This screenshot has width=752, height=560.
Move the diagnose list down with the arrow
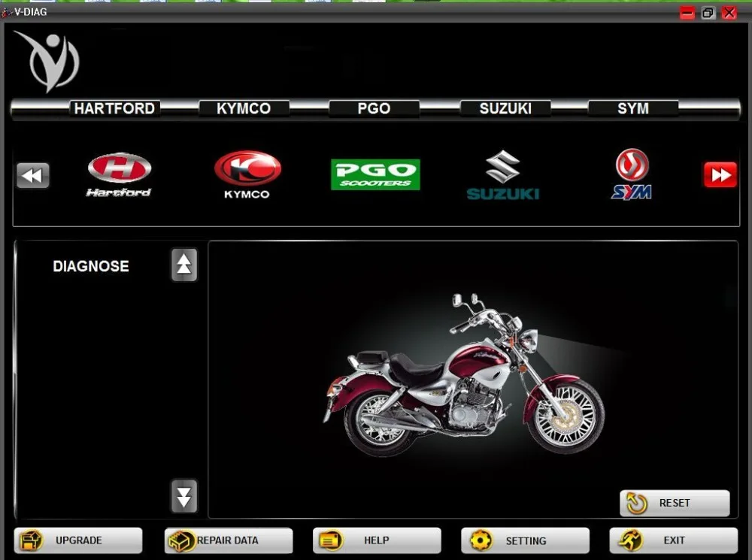(x=184, y=496)
